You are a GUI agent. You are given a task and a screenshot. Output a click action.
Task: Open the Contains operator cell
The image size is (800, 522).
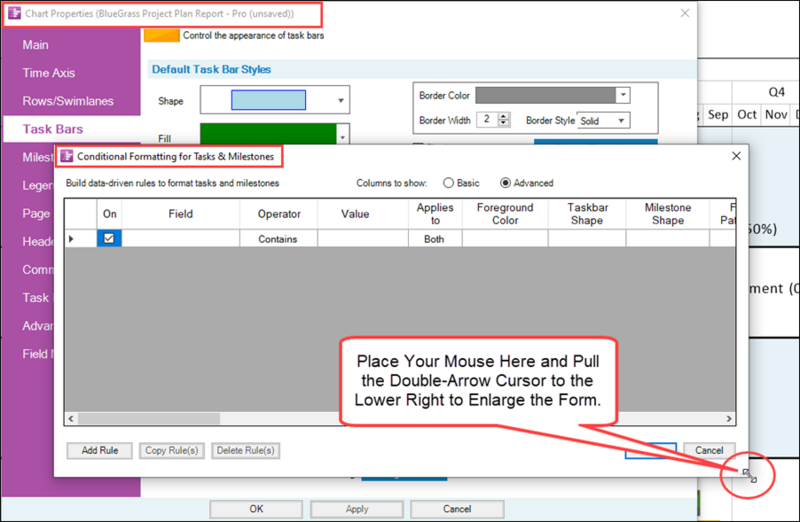(279, 239)
